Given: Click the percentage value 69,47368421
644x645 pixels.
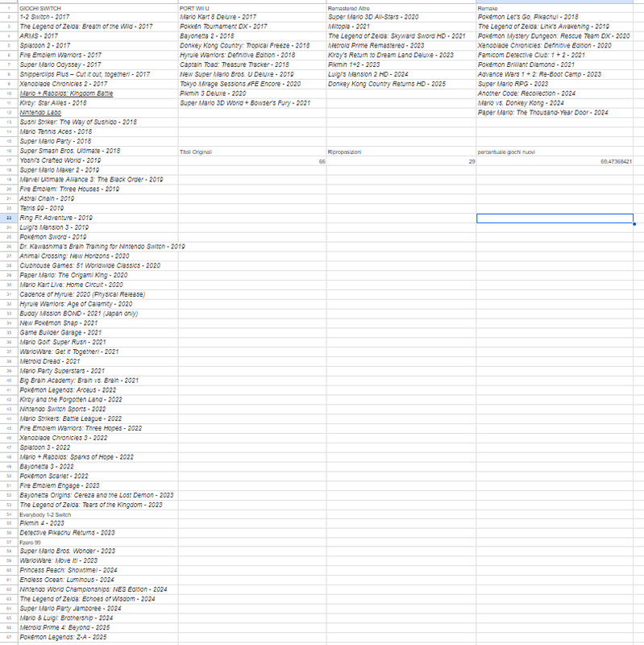Looking at the screenshot, I should pyautogui.click(x=555, y=161).
